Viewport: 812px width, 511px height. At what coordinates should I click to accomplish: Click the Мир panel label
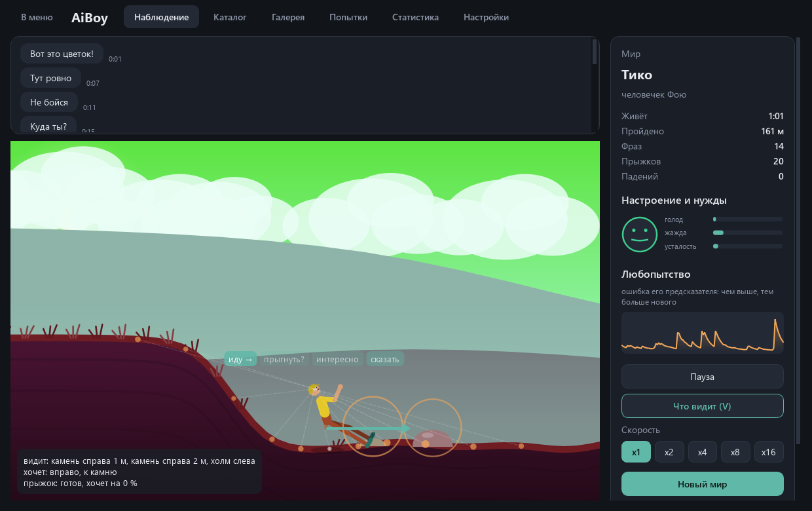pos(631,54)
